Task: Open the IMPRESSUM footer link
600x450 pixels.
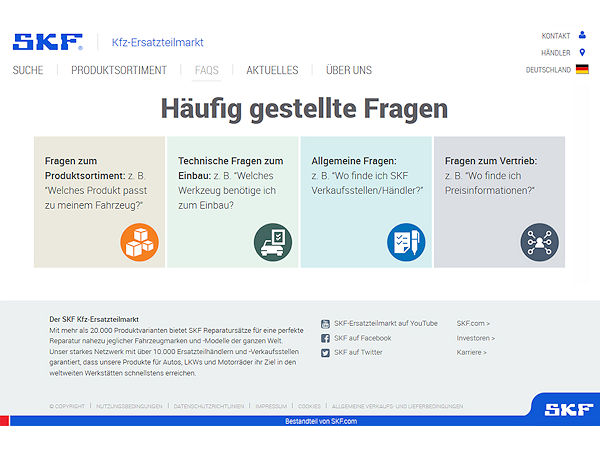Action: click(x=271, y=406)
